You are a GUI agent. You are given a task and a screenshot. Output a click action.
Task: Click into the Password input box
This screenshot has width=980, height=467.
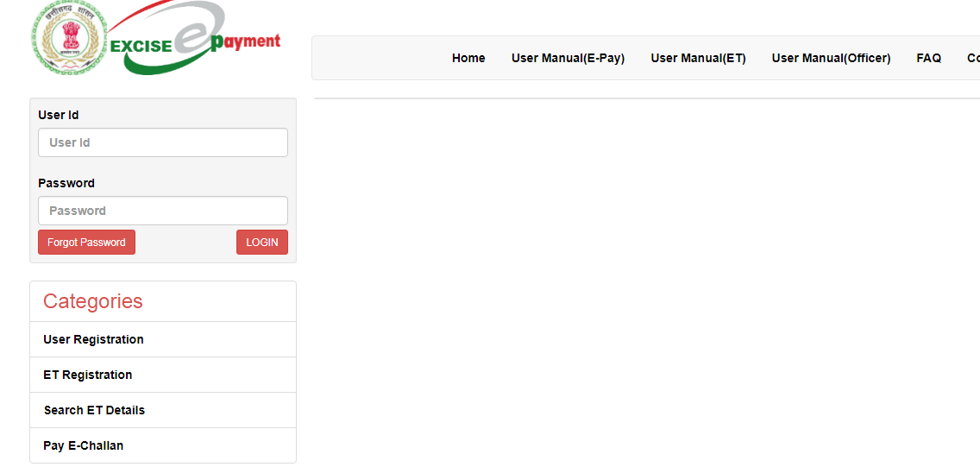pos(163,211)
